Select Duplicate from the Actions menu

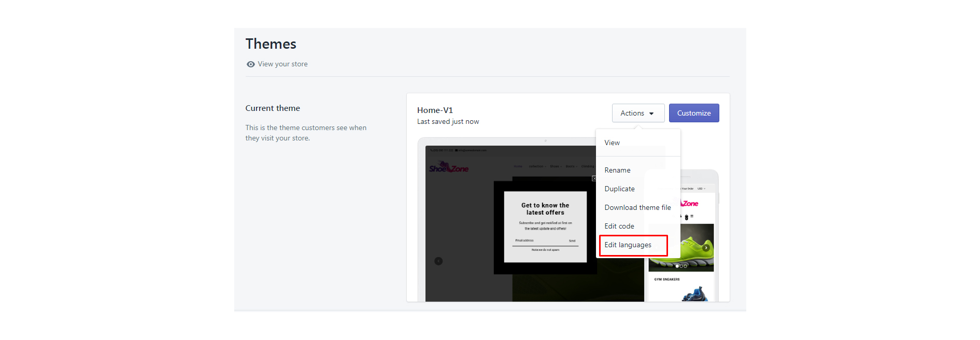pyautogui.click(x=619, y=189)
